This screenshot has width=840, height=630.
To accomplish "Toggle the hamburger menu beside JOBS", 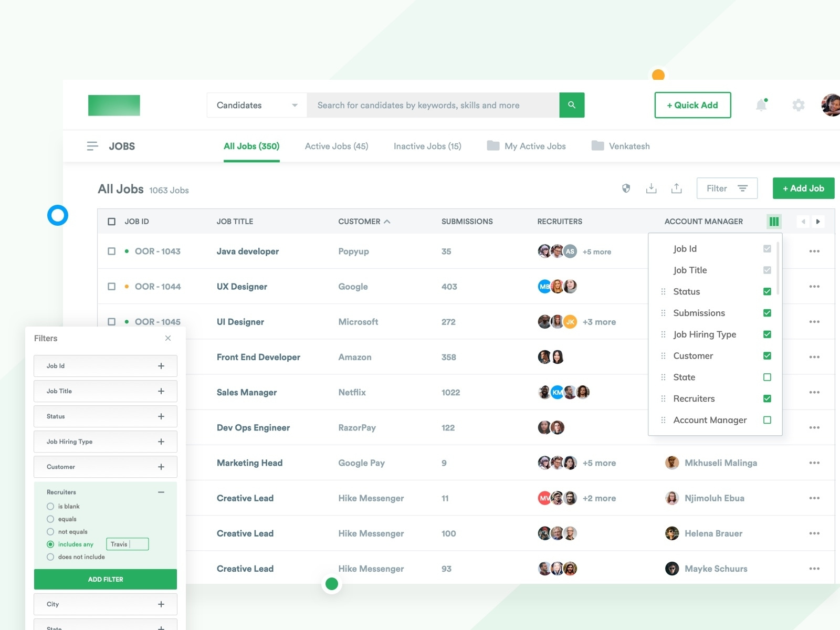I will (92, 146).
